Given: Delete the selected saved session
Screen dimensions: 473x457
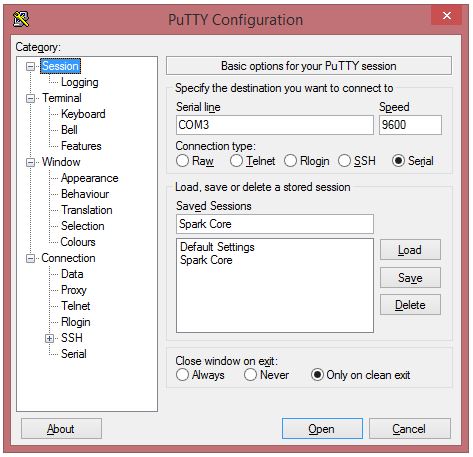Looking at the screenshot, I should 410,305.
